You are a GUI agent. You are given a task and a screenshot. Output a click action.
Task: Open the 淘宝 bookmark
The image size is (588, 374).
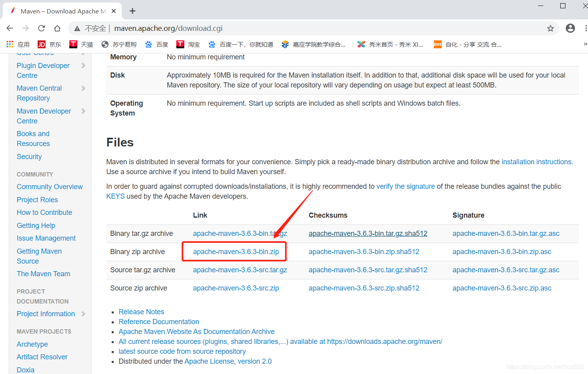(x=188, y=44)
